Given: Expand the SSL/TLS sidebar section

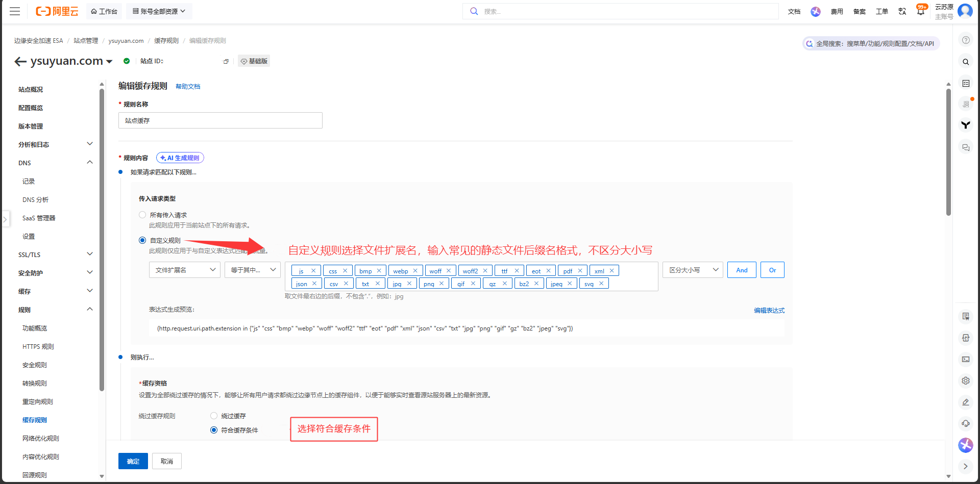Looking at the screenshot, I should [x=90, y=254].
